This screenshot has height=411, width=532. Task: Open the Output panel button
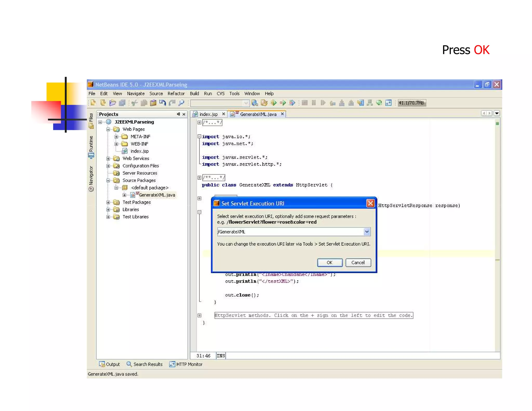pos(110,364)
